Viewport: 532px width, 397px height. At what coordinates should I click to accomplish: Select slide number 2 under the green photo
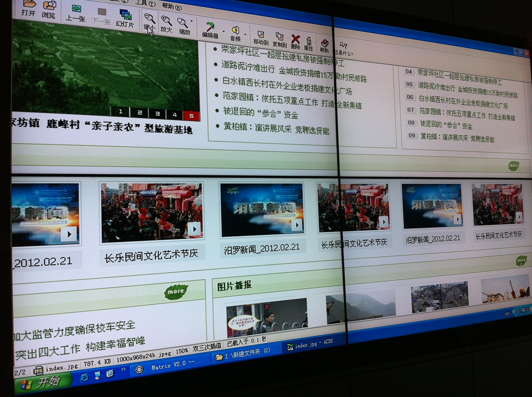coord(140,112)
